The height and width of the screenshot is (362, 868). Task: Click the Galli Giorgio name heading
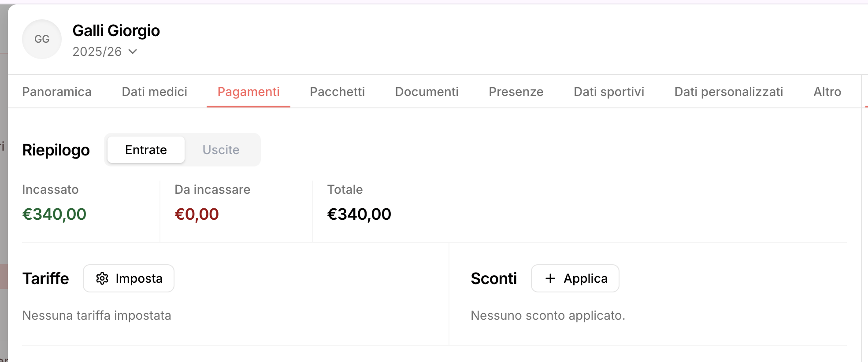click(116, 31)
